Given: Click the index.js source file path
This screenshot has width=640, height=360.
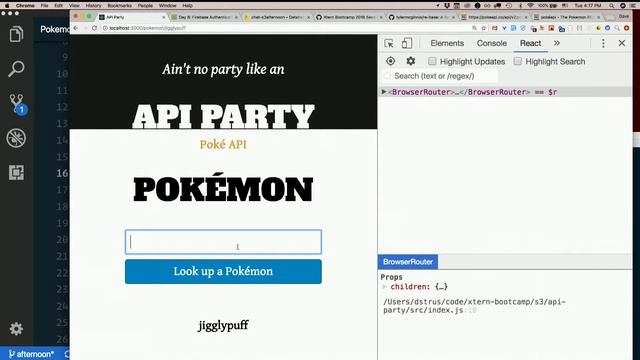Looking at the screenshot, I should pyautogui.click(x=474, y=306).
